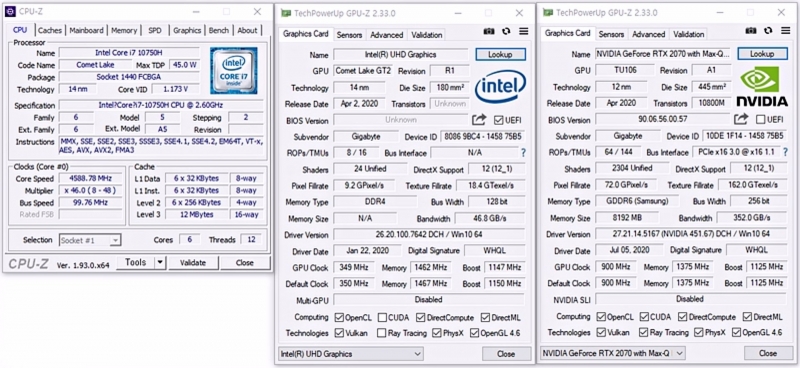Click the Intel logo in GPU-Z window
Screen dimensions: 800x368
click(500, 88)
